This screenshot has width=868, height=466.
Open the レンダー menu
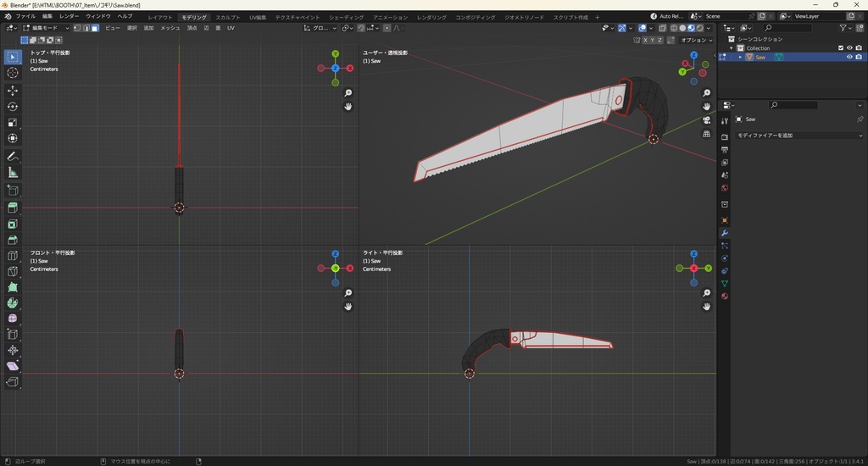click(69, 16)
